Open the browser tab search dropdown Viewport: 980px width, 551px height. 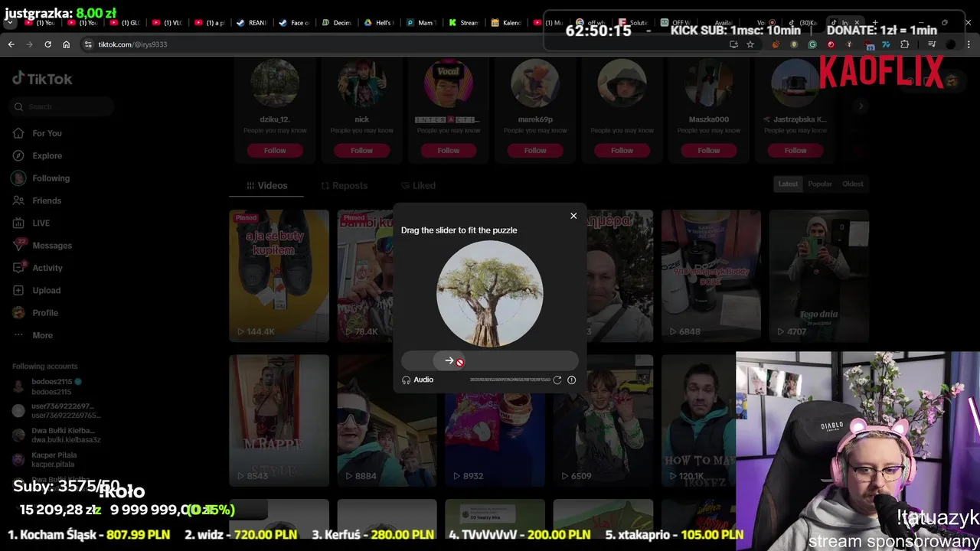pos(9,23)
